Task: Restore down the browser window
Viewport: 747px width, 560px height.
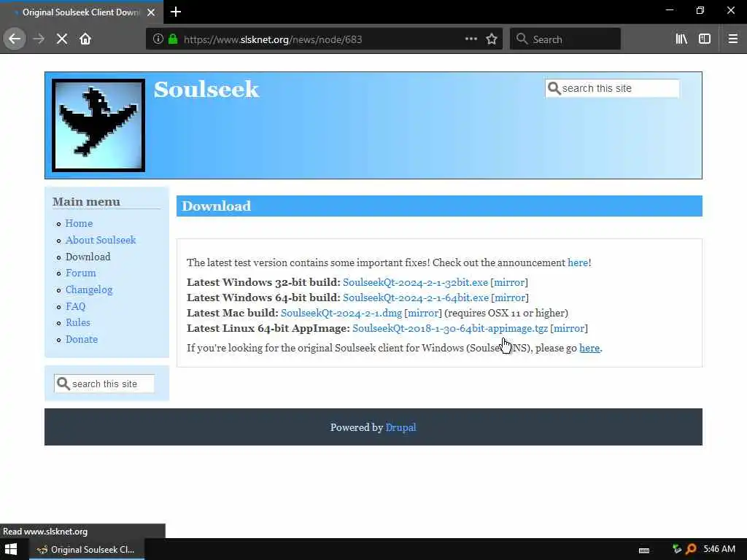Action: click(700, 10)
